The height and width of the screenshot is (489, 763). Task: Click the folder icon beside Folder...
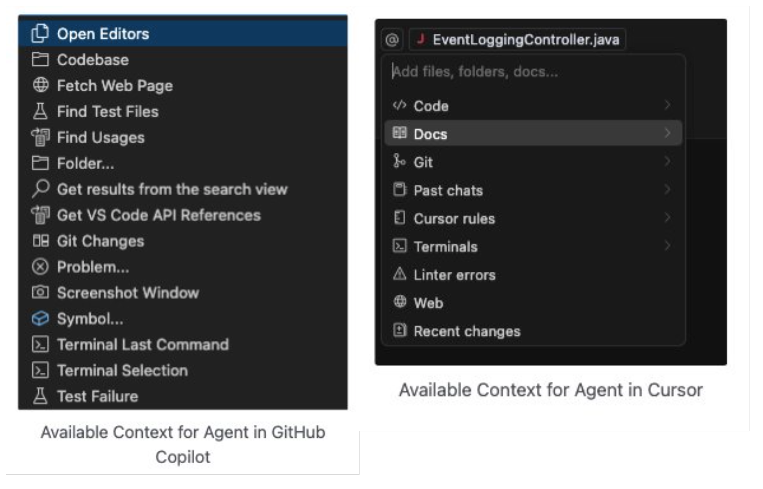click(40, 163)
